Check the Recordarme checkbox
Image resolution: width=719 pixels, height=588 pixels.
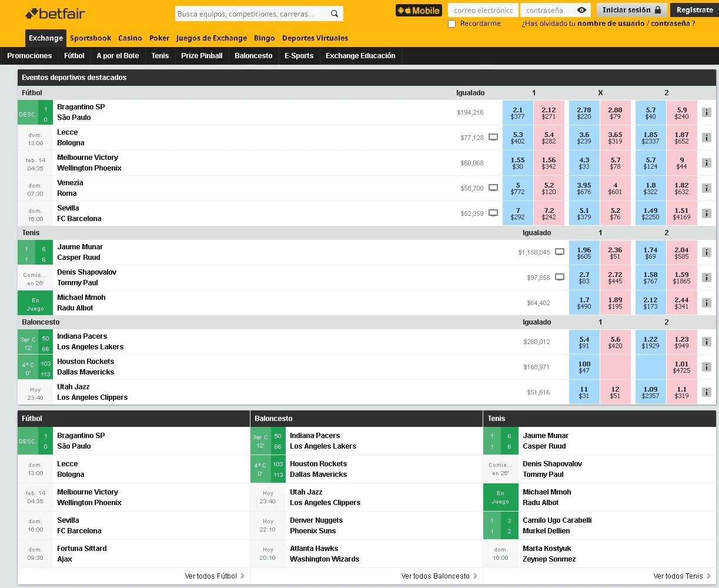pos(452,24)
